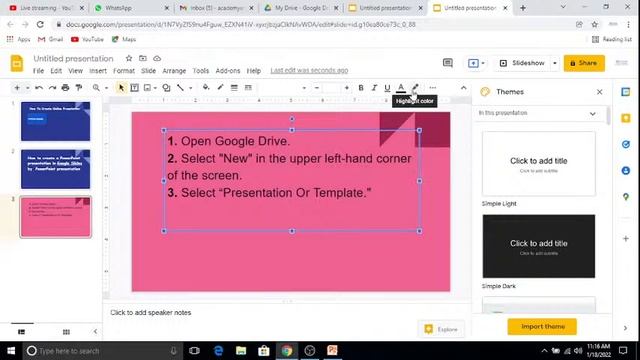Open the zoom level dropdown arrow
The width and height of the screenshot is (640, 360).
coord(106,88)
